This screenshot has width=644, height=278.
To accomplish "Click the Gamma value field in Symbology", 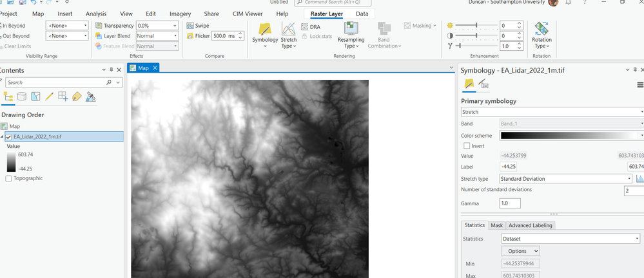I will tap(510, 203).
